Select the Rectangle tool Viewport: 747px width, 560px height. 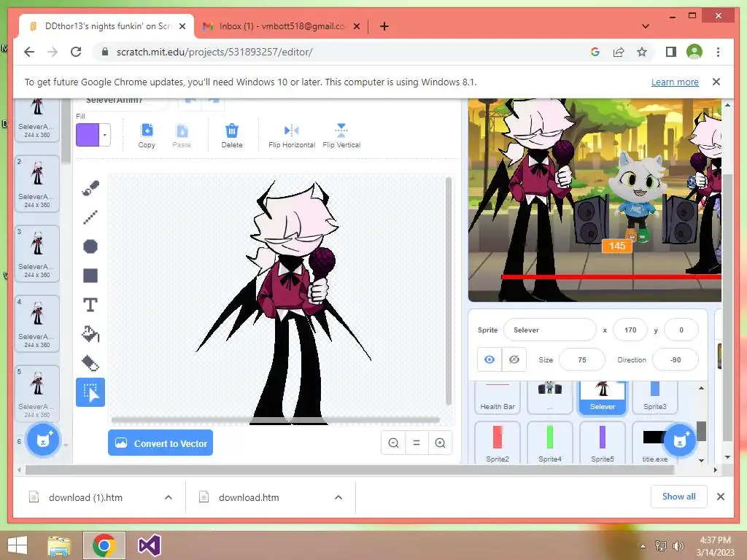click(90, 276)
